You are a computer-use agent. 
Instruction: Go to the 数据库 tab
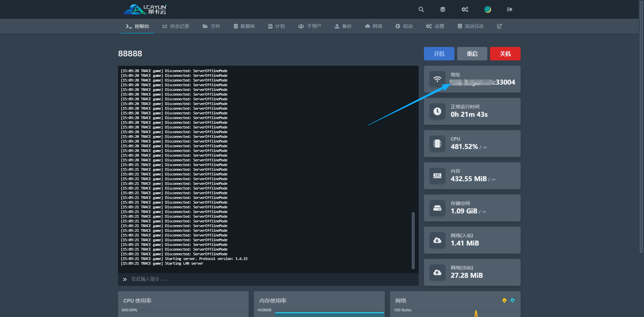point(244,26)
